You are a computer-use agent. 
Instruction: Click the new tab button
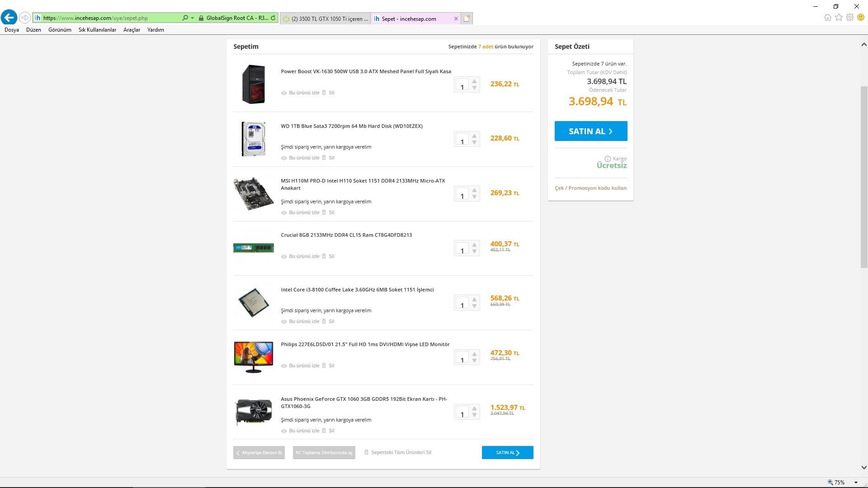point(467,19)
